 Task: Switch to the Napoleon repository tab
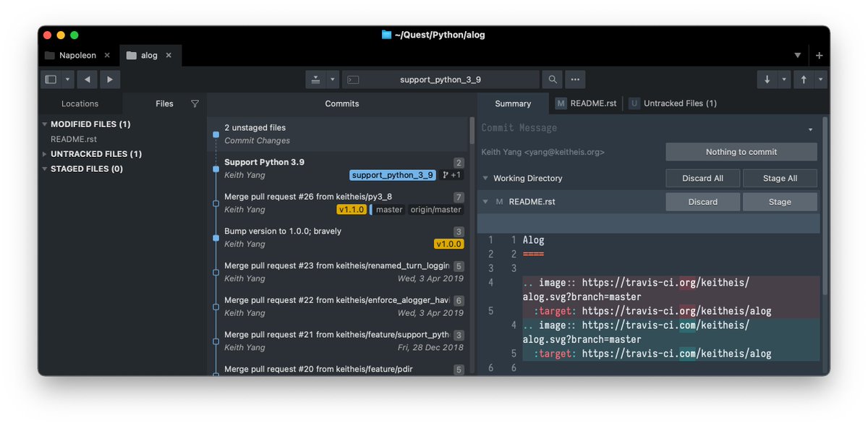[77, 55]
